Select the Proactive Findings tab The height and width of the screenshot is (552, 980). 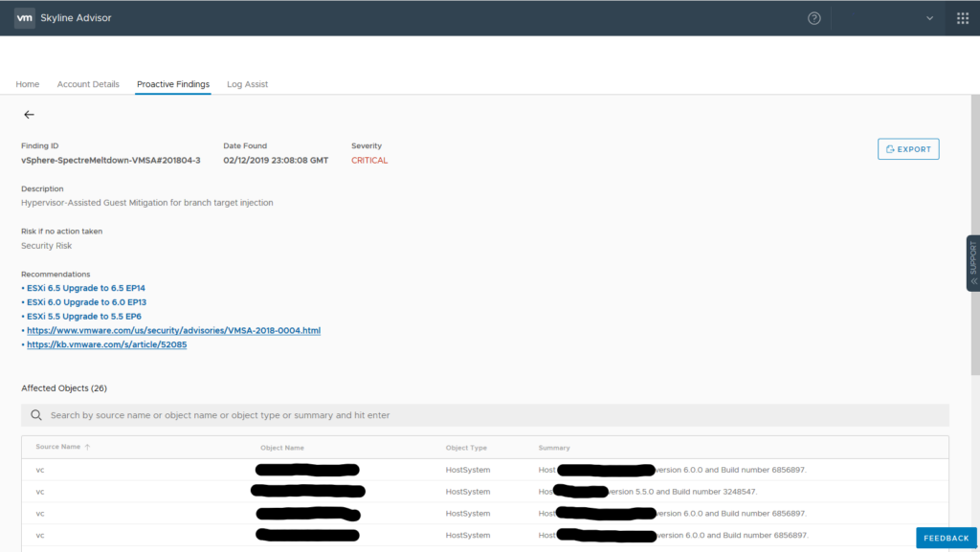[x=173, y=84]
